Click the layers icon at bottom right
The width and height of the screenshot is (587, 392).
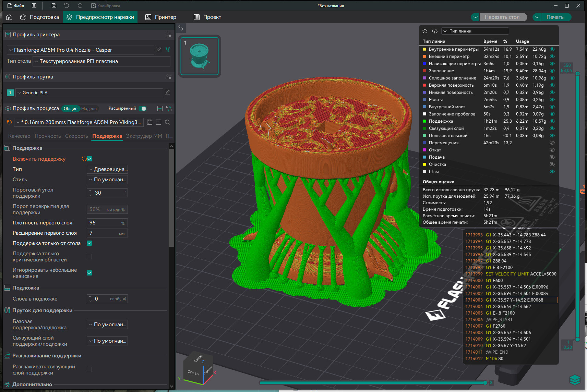[575, 380]
